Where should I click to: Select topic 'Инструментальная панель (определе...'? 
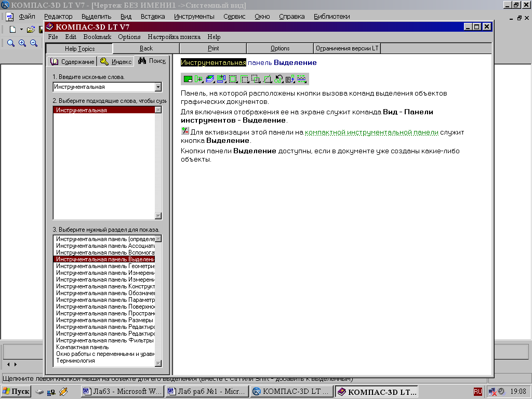(x=104, y=239)
